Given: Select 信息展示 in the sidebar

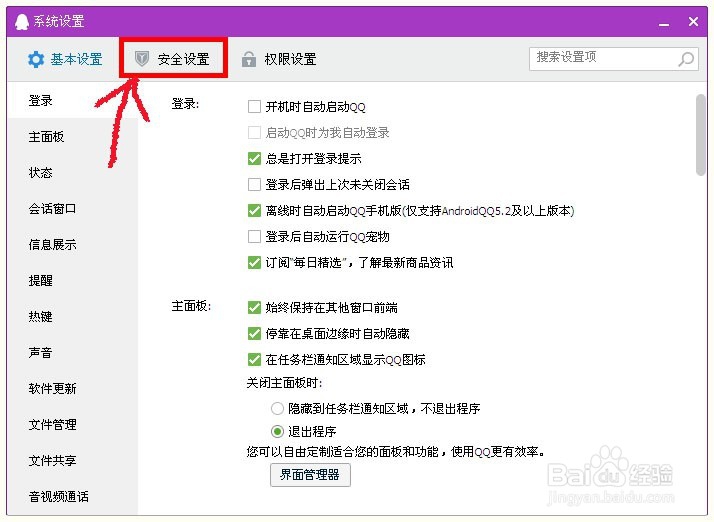Looking at the screenshot, I should click(x=72, y=245).
